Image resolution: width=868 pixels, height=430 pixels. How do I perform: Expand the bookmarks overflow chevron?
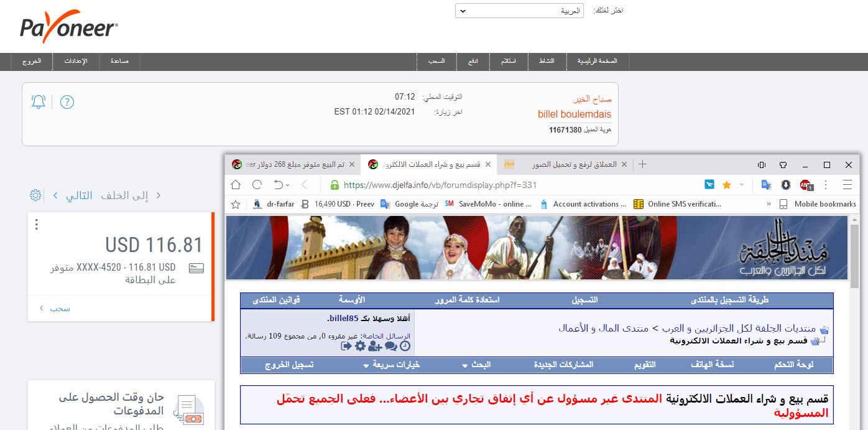769,204
